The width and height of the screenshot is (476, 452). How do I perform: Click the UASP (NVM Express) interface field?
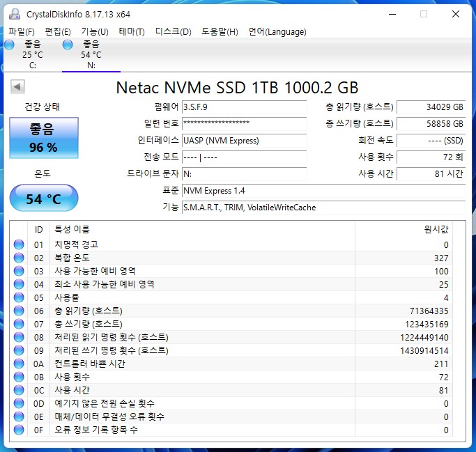tap(245, 141)
